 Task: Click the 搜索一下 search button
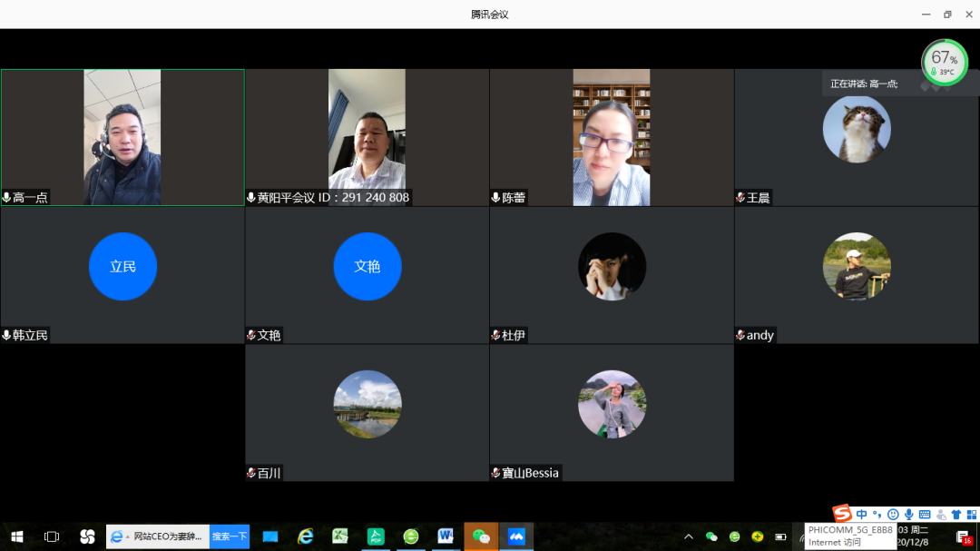(x=230, y=536)
